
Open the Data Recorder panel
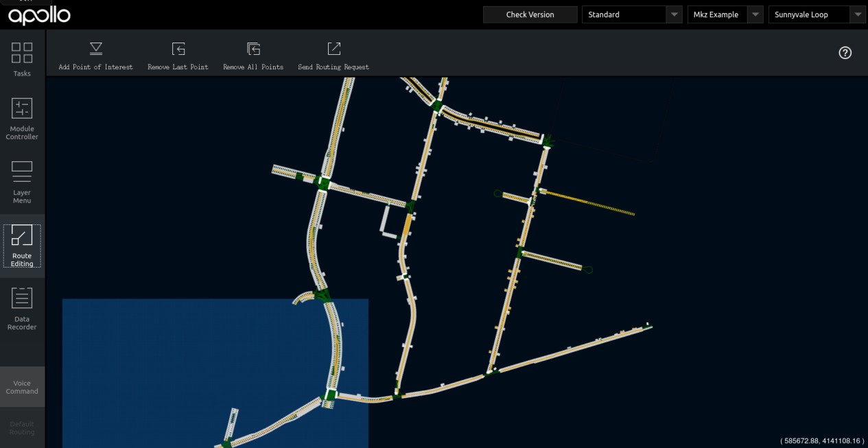click(x=22, y=309)
